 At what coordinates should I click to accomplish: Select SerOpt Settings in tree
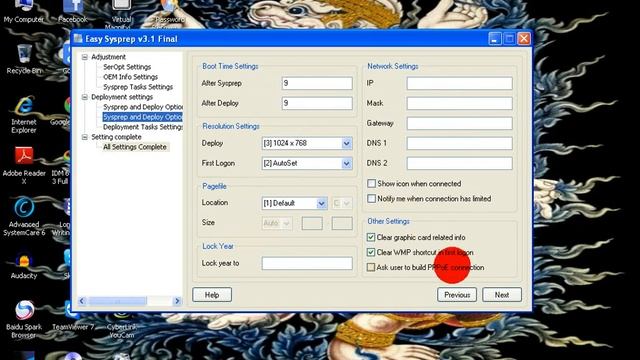point(127,67)
